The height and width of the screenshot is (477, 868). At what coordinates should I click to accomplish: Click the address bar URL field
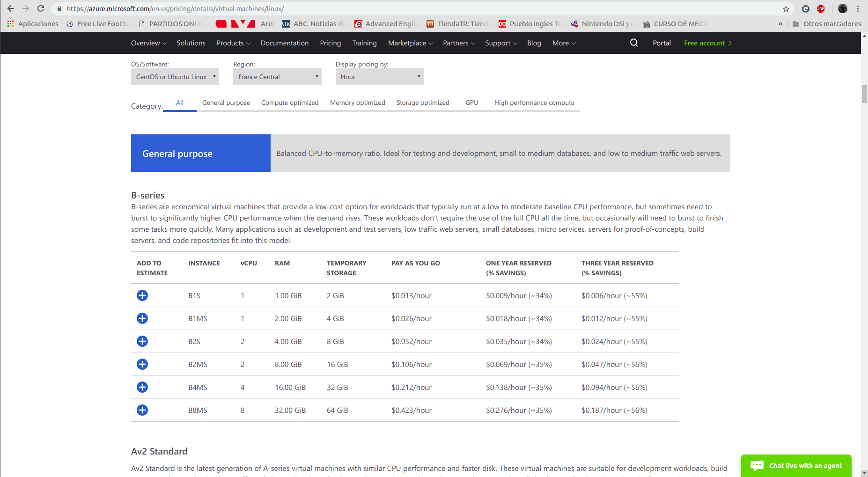coord(421,9)
